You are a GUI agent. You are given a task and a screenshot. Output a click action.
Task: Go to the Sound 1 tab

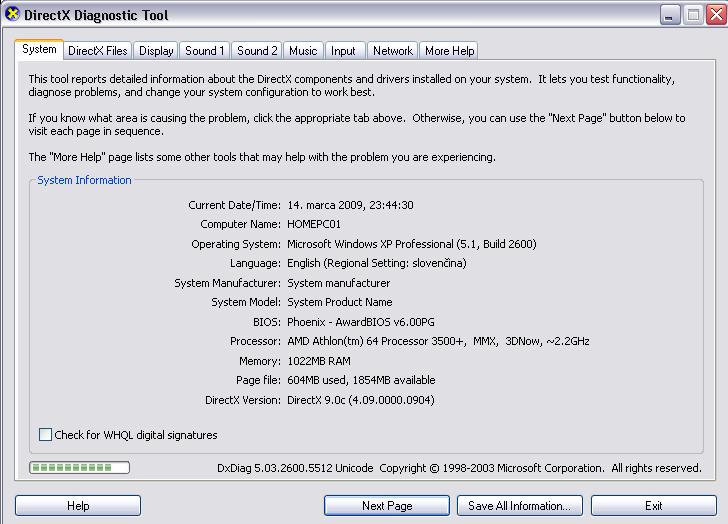(204, 51)
